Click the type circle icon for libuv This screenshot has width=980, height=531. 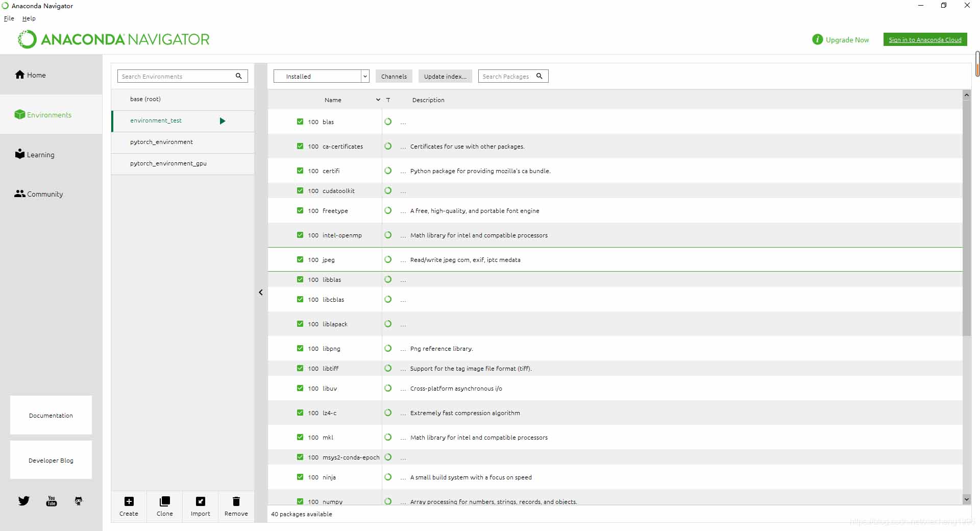coord(388,388)
